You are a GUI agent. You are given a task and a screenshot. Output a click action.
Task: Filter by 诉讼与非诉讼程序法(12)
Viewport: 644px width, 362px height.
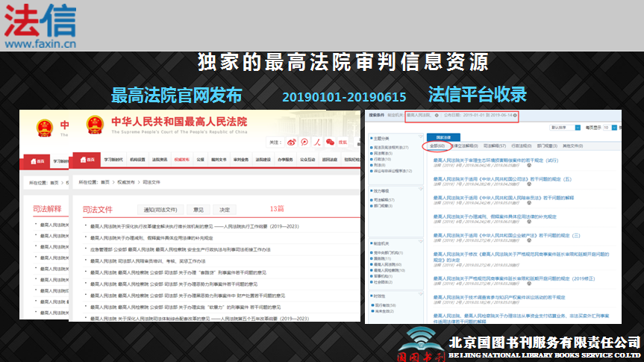coord(393,171)
